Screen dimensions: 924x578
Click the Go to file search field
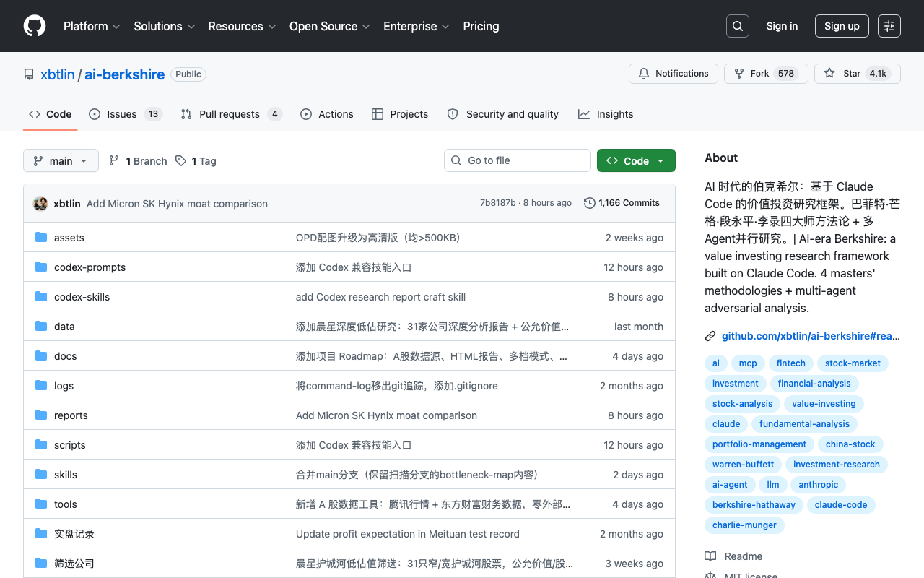(x=518, y=160)
